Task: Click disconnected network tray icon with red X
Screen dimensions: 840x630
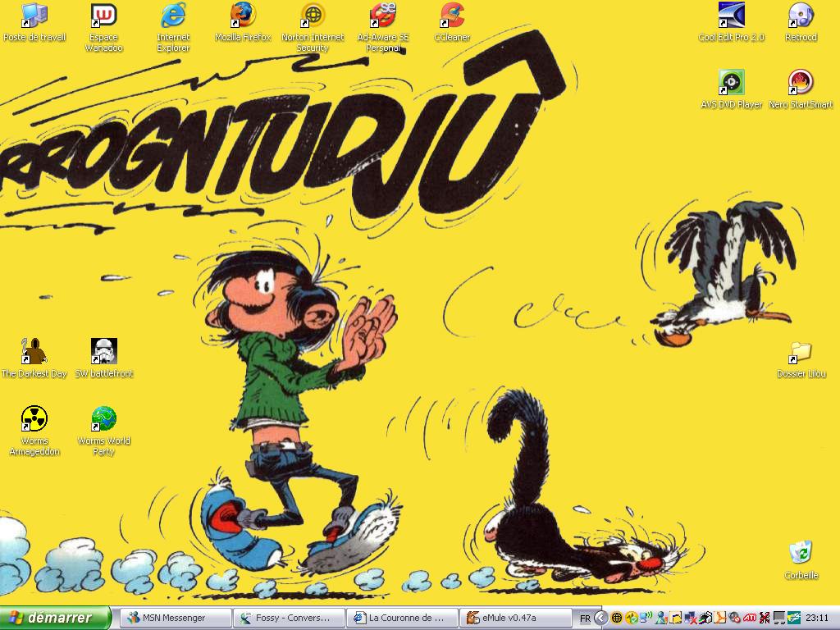Action: click(x=691, y=618)
